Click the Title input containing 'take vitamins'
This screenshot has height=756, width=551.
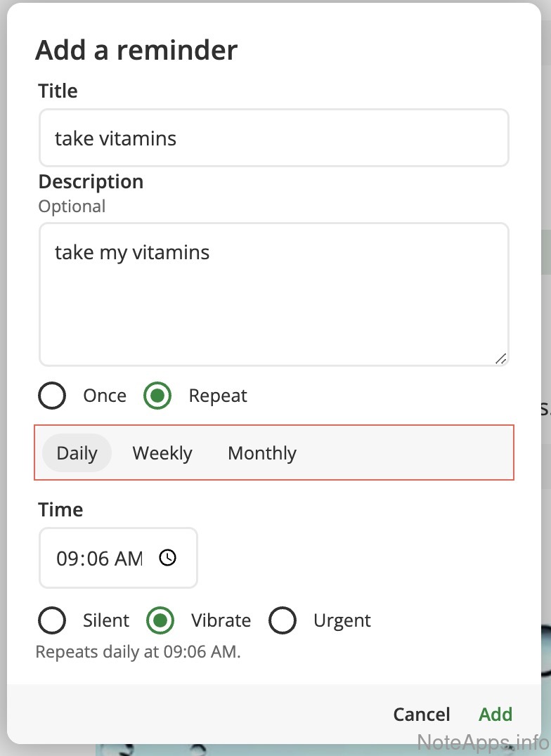pyautogui.click(x=273, y=138)
